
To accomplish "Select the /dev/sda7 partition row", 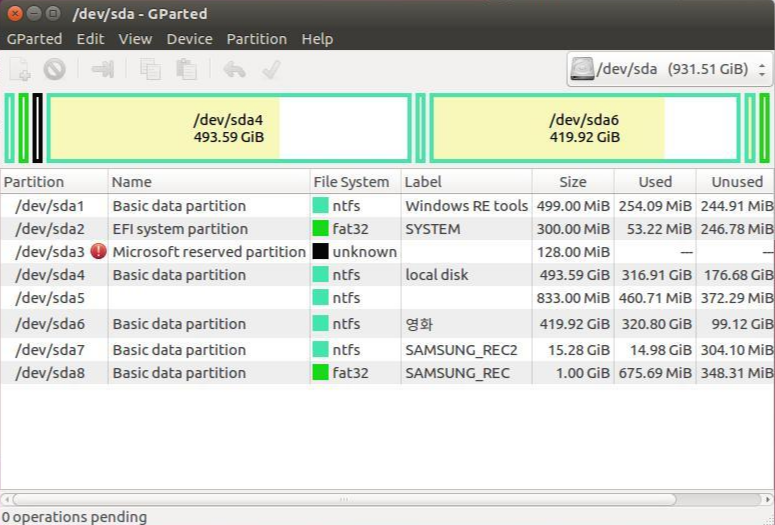I will click(x=387, y=350).
